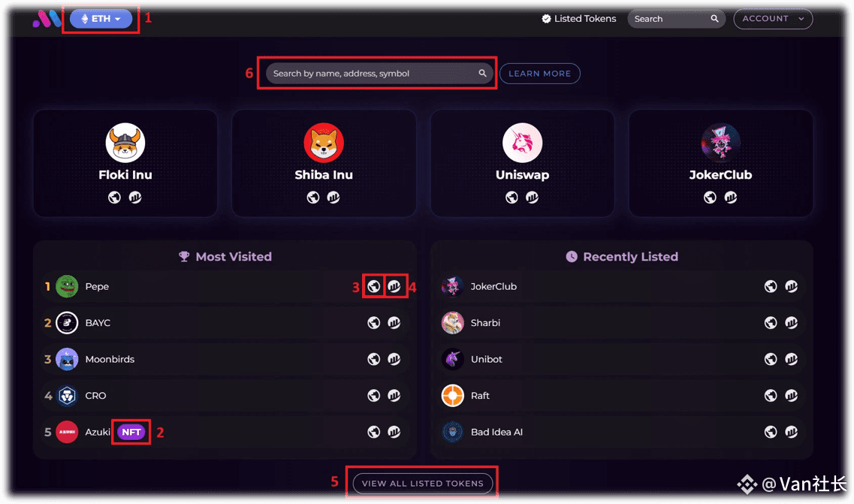Open the chart icon in Bad Idea AI row
This screenshot has width=854, height=504.
(792, 432)
